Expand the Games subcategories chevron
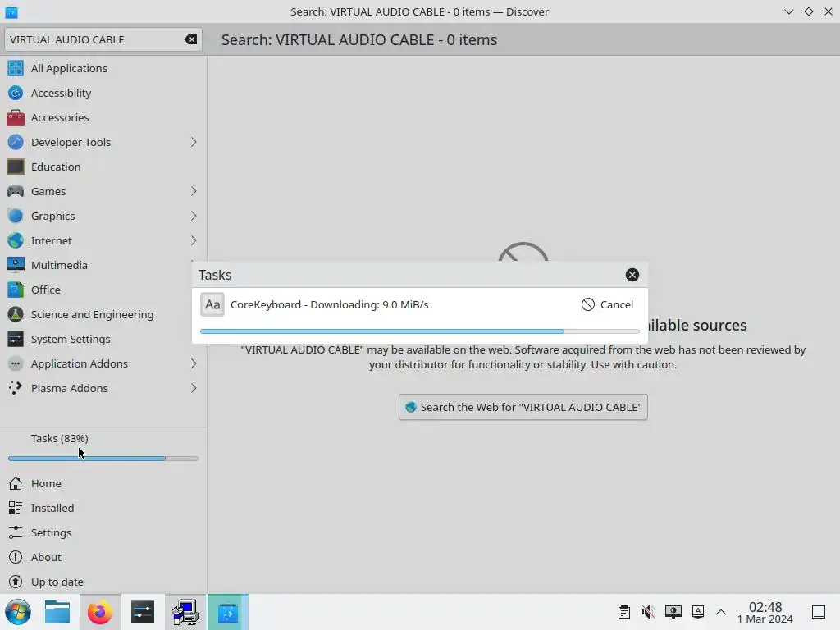 (x=194, y=191)
